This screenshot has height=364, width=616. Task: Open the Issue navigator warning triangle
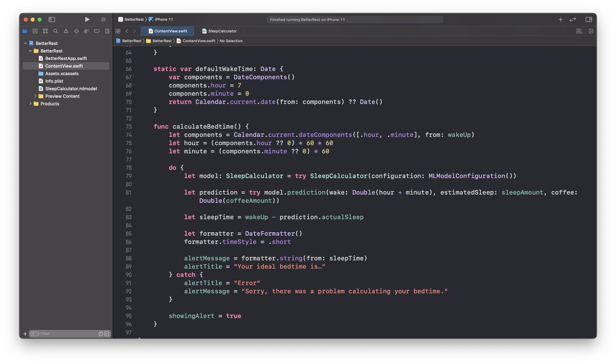[66, 31]
